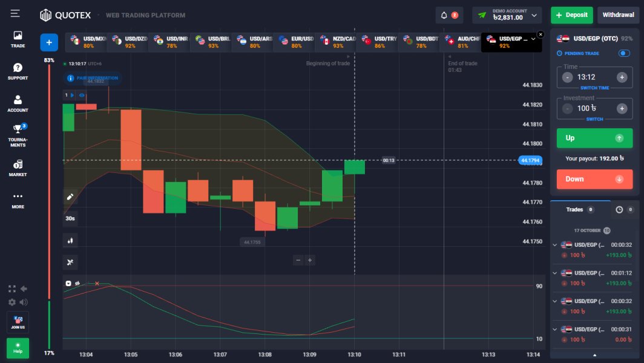Image resolution: width=644 pixels, height=363 pixels.
Task: Decrease investment amount with minus
Action: coord(567,108)
